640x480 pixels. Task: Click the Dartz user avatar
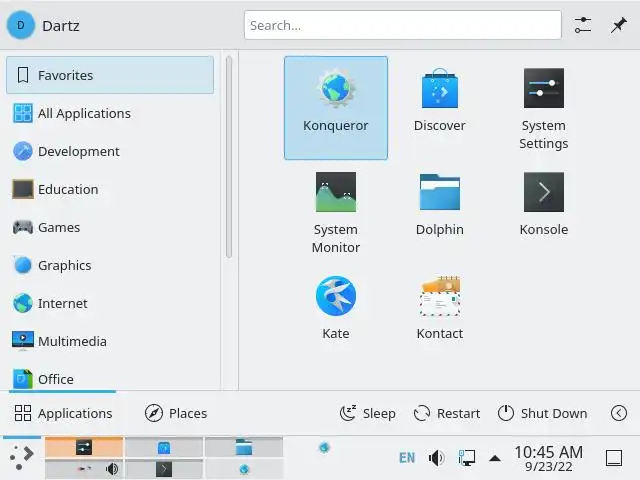click(21, 25)
